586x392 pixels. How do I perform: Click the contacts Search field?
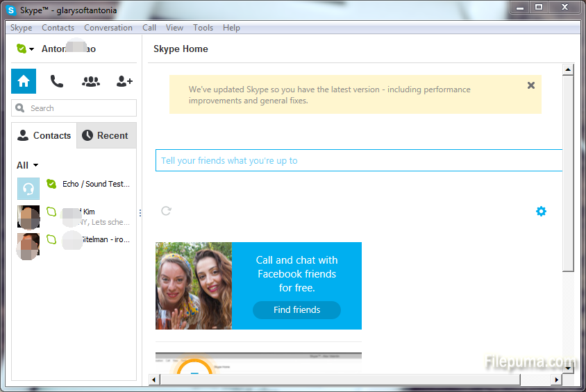74,108
